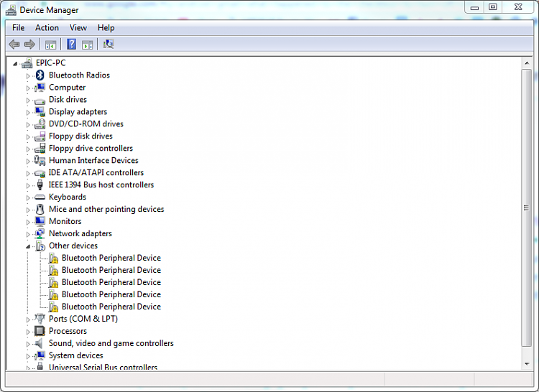This screenshot has width=539, height=392.
Task: Expand the Keyboards node
Action: tap(28, 197)
